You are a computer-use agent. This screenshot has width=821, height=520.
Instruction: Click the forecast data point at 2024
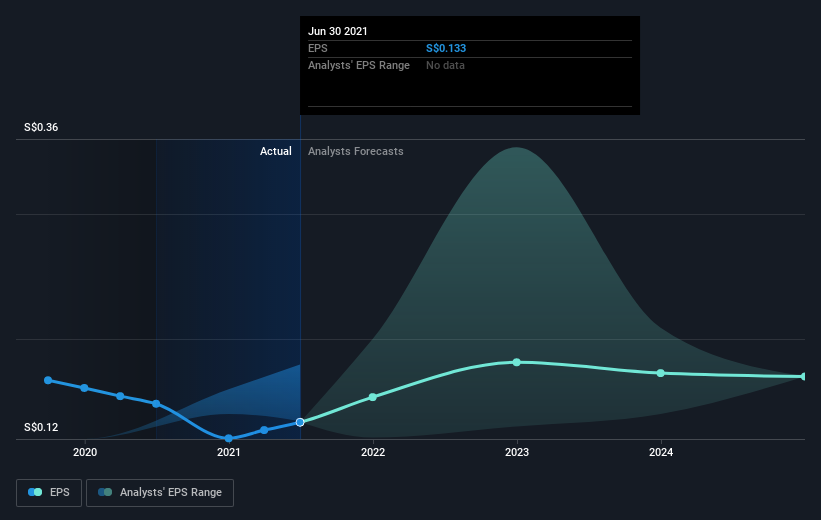660,373
